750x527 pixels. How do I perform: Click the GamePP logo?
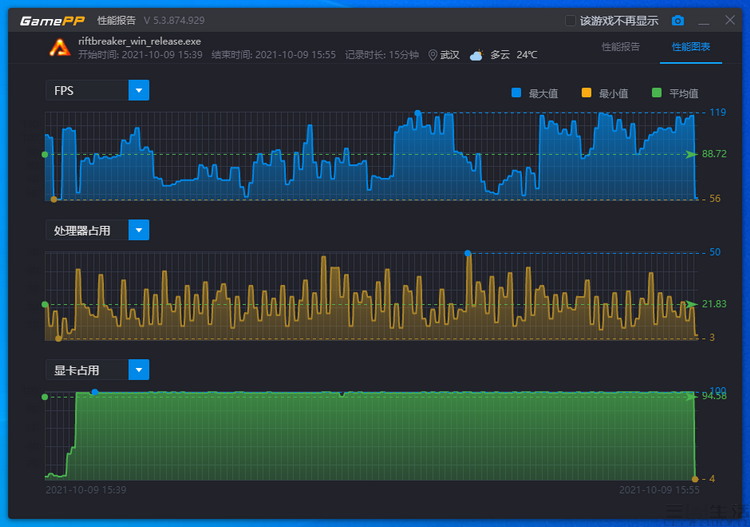(51, 20)
